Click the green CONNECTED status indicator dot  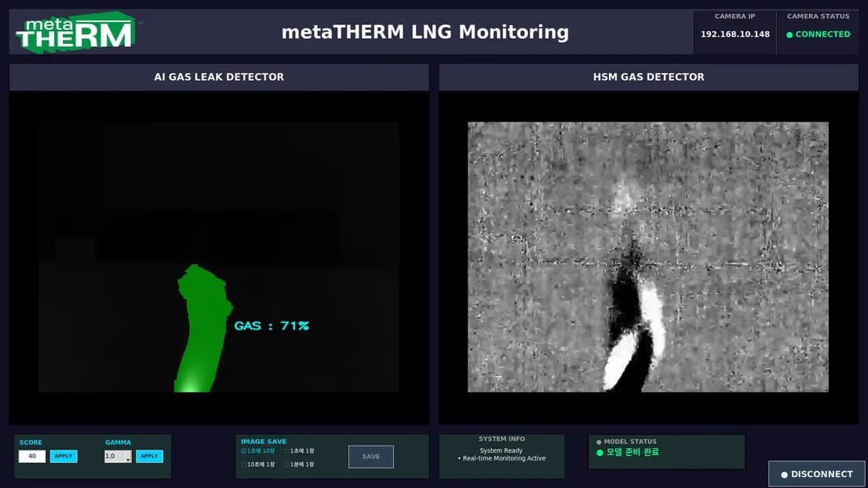click(790, 35)
